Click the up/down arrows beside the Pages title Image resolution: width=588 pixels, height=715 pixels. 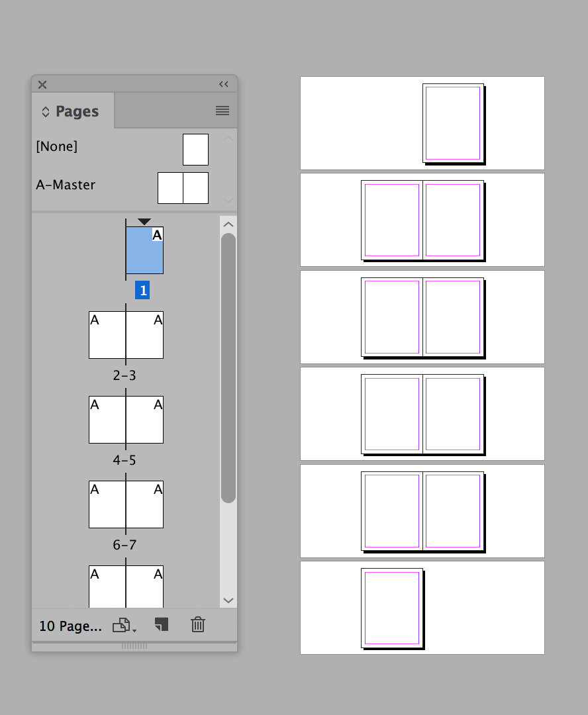pyautogui.click(x=46, y=112)
